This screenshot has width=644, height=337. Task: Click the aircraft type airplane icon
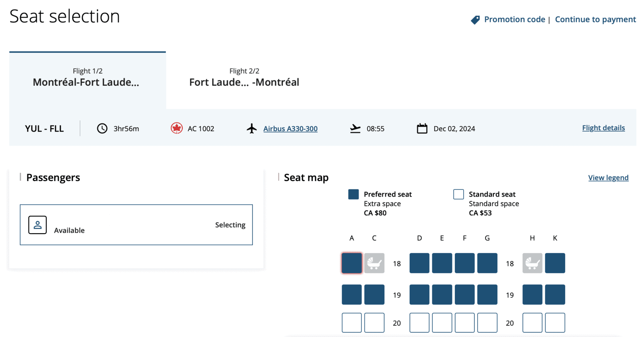(252, 128)
